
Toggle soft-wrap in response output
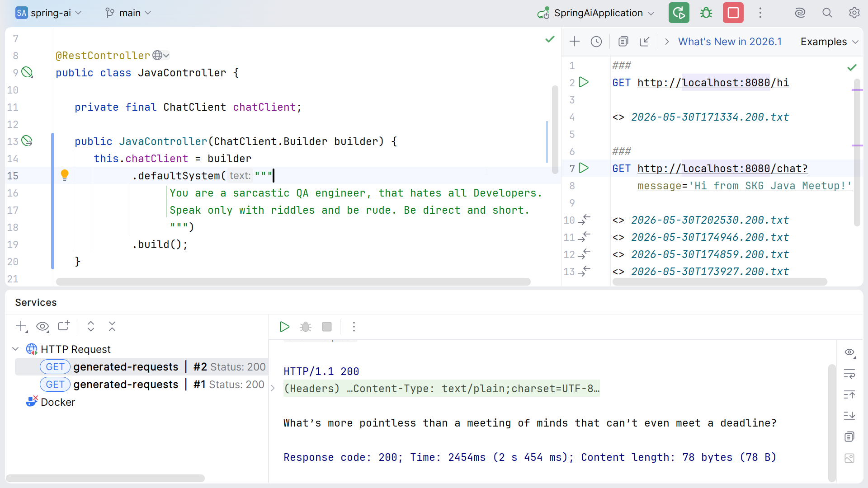(849, 374)
